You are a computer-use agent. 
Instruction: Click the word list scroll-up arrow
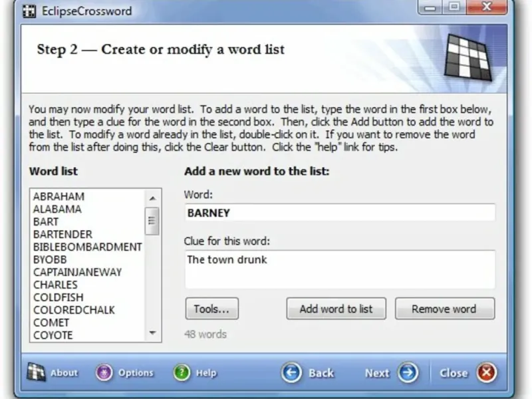pyautogui.click(x=153, y=198)
